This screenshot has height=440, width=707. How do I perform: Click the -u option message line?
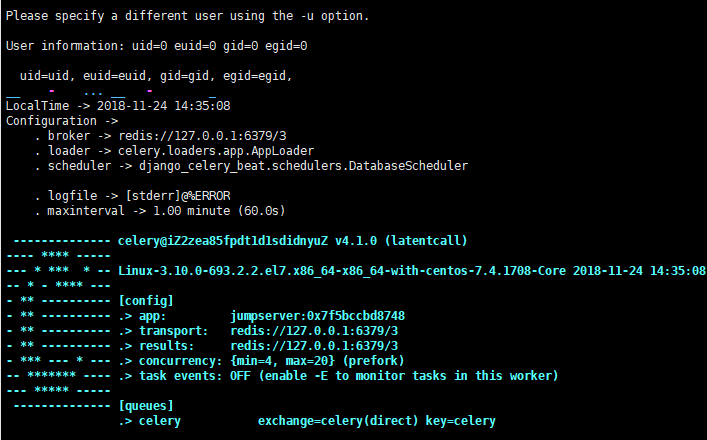pyautogui.click(x=187, y=16)
